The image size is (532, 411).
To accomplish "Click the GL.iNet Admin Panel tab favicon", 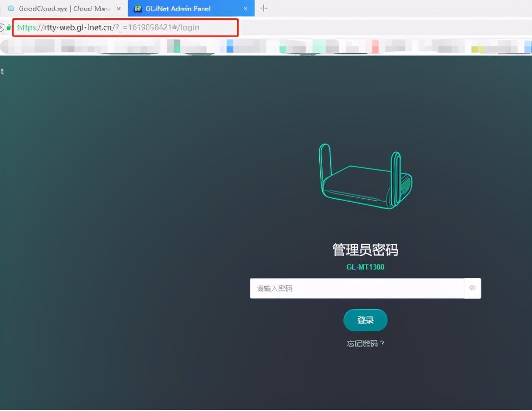I will [138, 9].
